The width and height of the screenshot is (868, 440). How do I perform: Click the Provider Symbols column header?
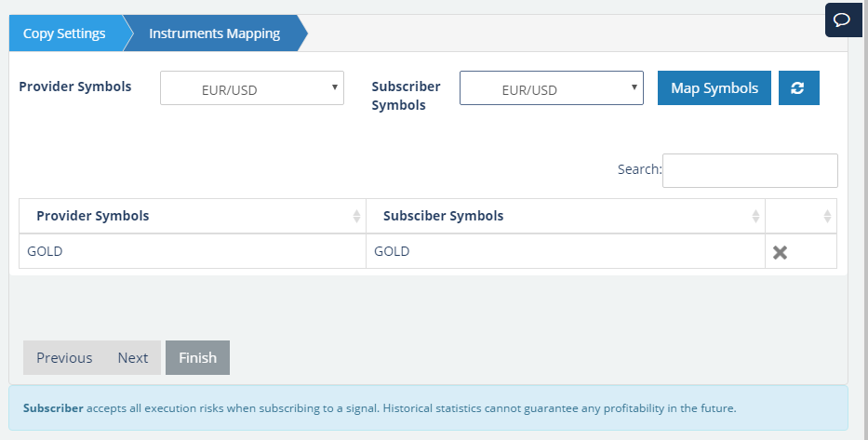[x=193, y=216]
